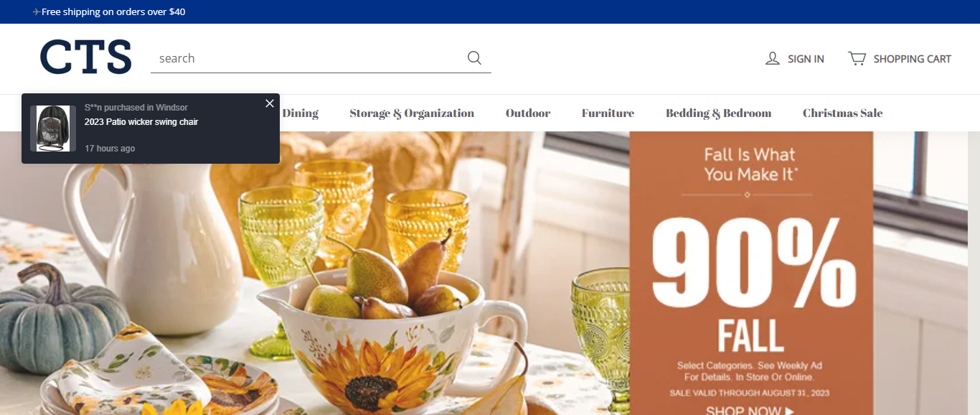The image size is (980, 415).
Task: Click the user profile icon
Action: (x=772, y=59)
